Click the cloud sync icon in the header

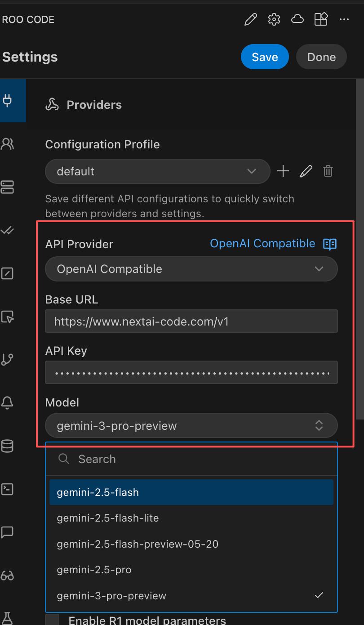[x=297, y=19]
